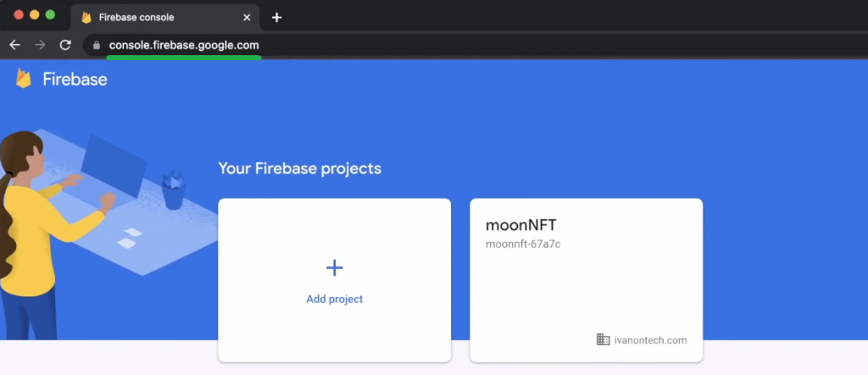Click the yellow window minimize button
The image size is (868, 375).
(34, 15)
